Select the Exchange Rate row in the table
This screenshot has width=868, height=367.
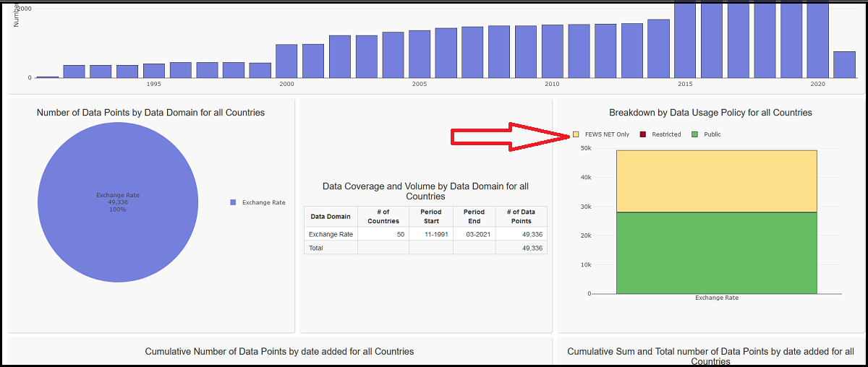click(331, 234)
